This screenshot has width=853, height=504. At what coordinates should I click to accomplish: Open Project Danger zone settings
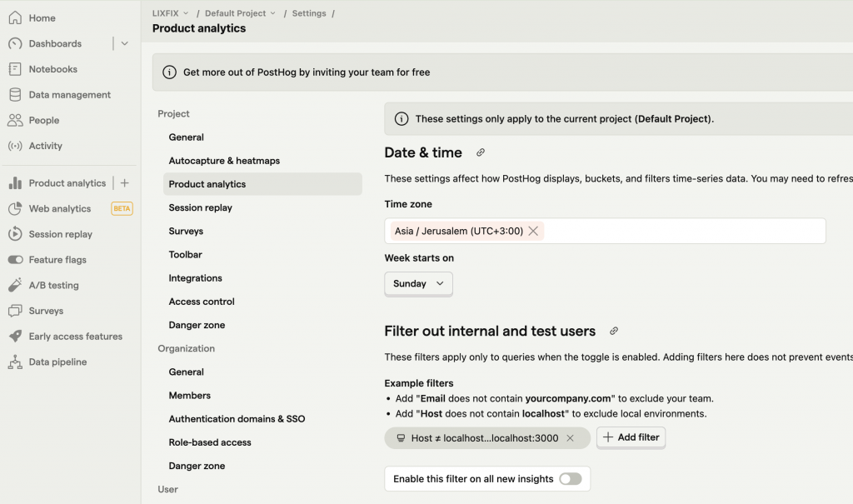click(x=262, y=324)
